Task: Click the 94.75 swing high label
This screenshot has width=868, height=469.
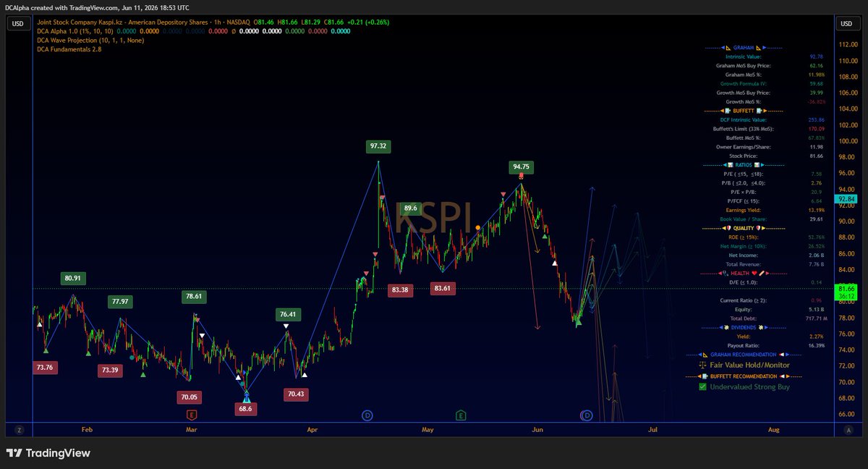Action: pos(521,166)
